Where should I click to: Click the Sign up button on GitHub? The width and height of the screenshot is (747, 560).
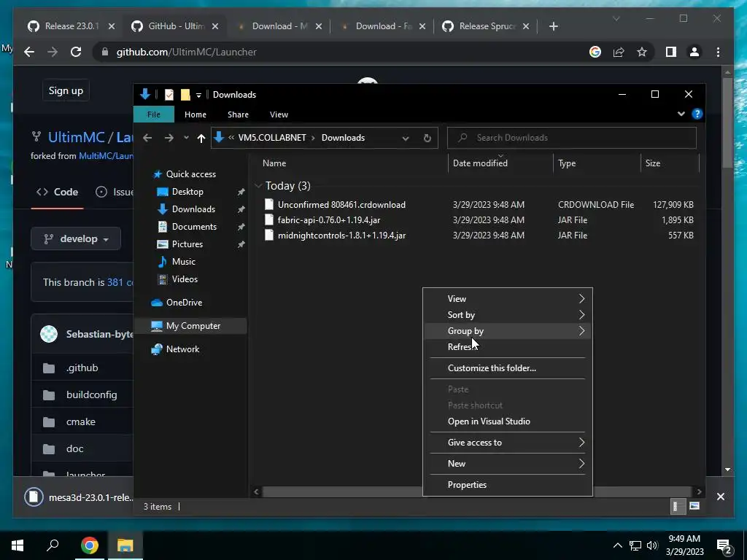[x=66, y=90]
